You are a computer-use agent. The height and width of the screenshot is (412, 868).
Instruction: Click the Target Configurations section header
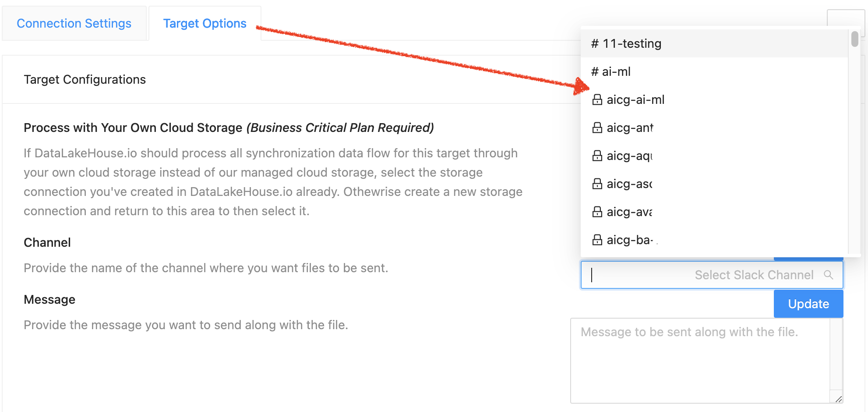[x=85, y=80]
